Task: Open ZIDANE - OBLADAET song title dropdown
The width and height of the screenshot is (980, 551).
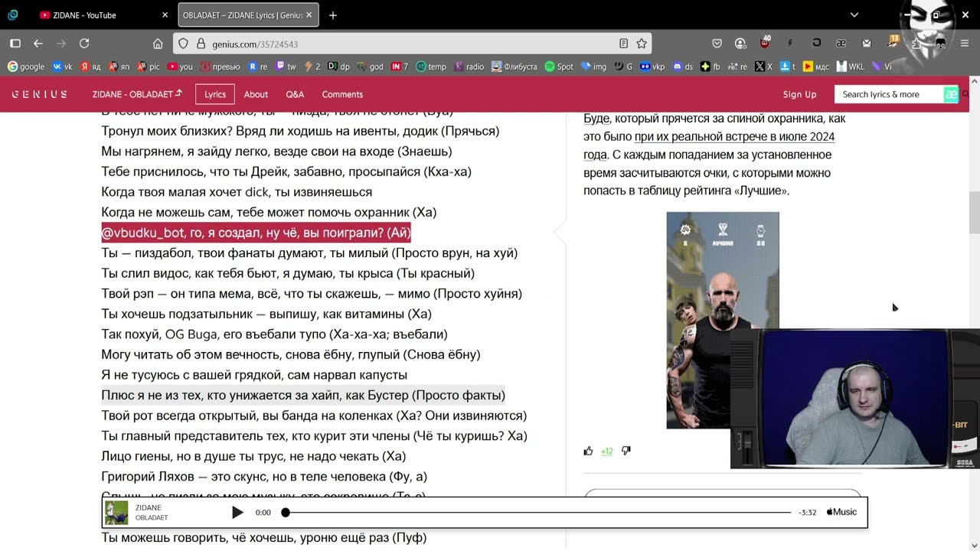Action: (137, 94)
